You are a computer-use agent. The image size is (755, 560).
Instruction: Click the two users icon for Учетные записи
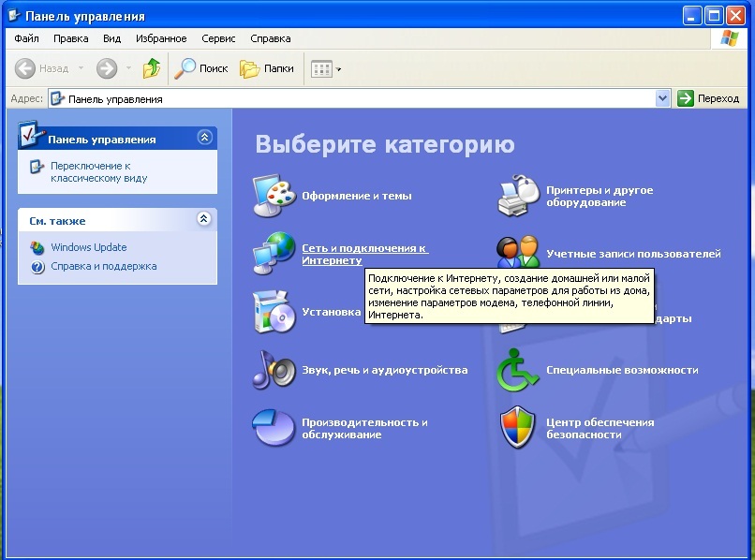click(518, 252)
